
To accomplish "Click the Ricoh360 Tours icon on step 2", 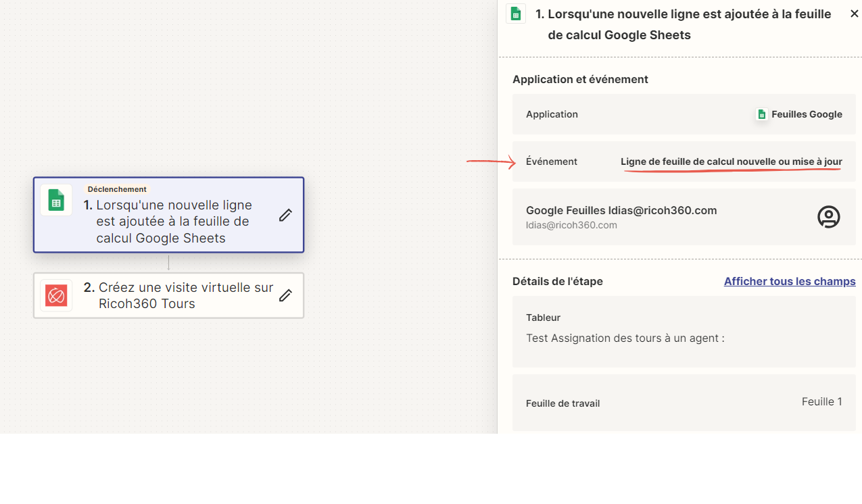I will pyautogui.click(x=56, y=295).
